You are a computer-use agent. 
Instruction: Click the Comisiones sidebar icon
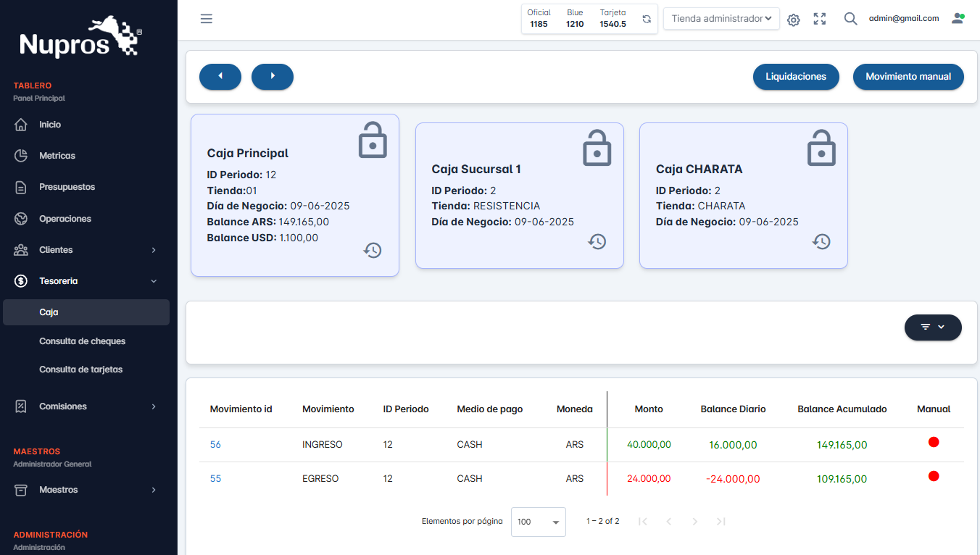coord(21,406)
